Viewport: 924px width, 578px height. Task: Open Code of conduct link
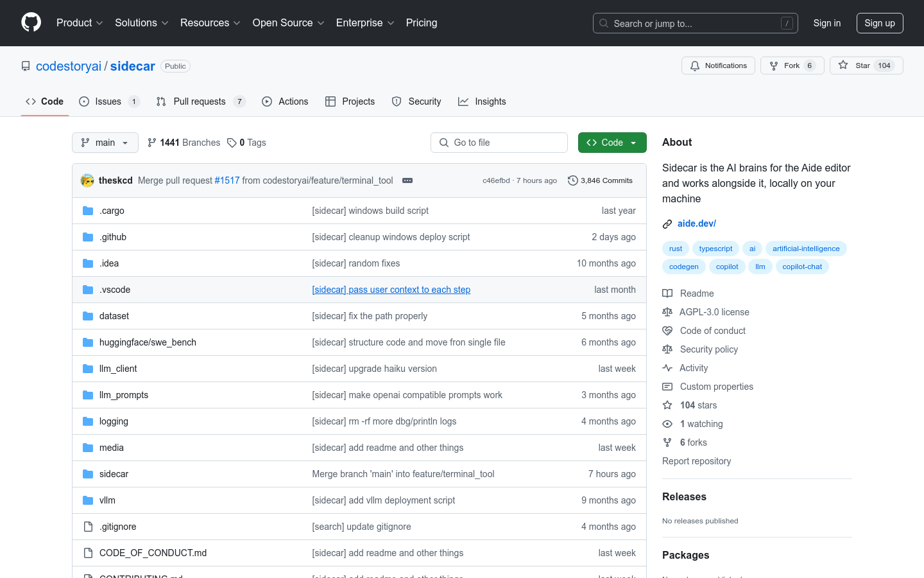point(704,331)
